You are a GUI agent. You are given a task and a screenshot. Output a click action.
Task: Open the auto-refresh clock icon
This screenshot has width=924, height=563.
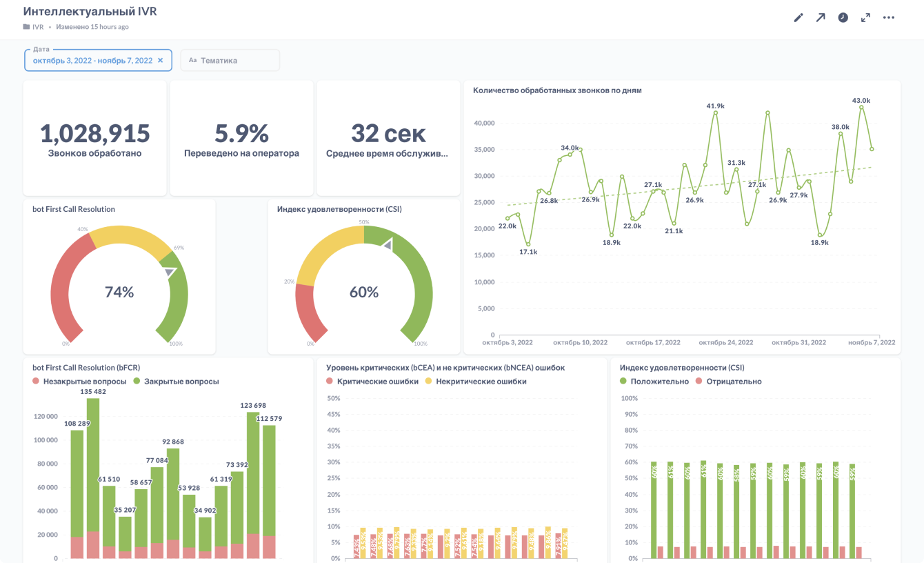tap(843, 18)
